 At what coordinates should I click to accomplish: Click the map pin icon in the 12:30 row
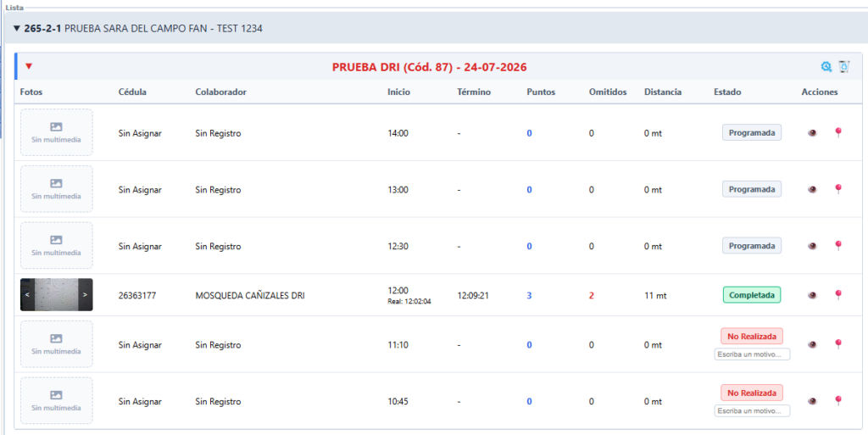(838, 245)
